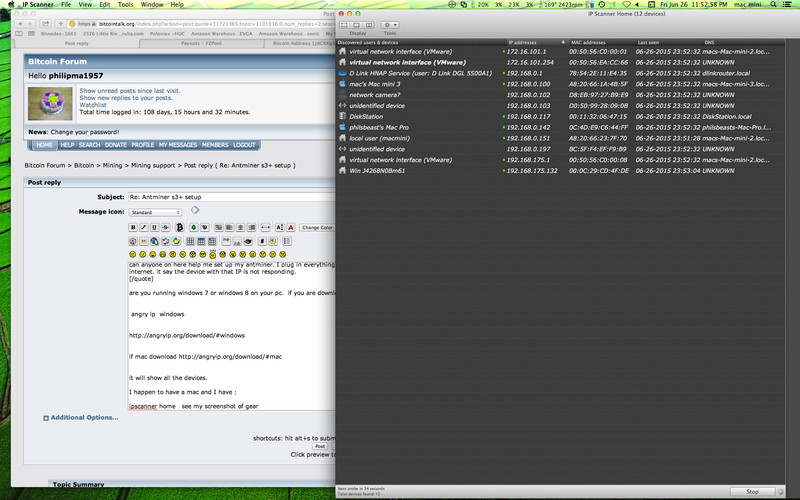Screen dimensions: 800x500
Task: Click IP address 192.168.0.197
Action: click(528, 149)
